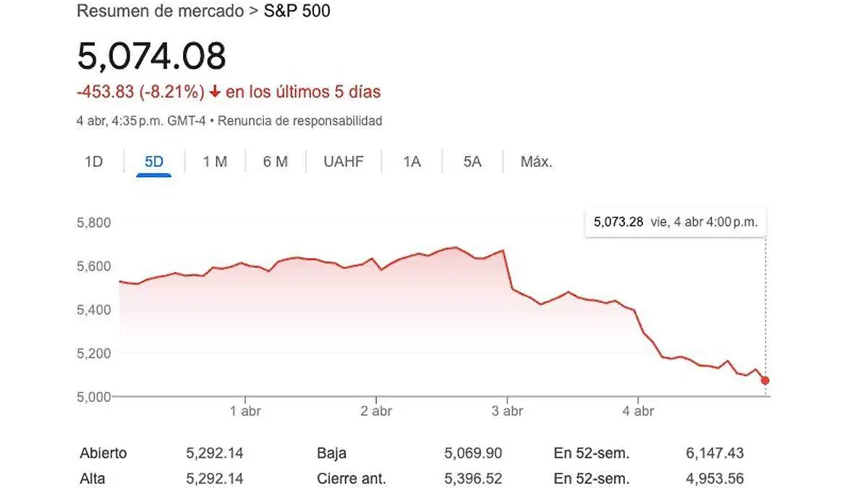Image resolution: width=868 pixels, height=488 pixels.
Task: Click the Baja value 5,069.90
Action: coord(474,453)
